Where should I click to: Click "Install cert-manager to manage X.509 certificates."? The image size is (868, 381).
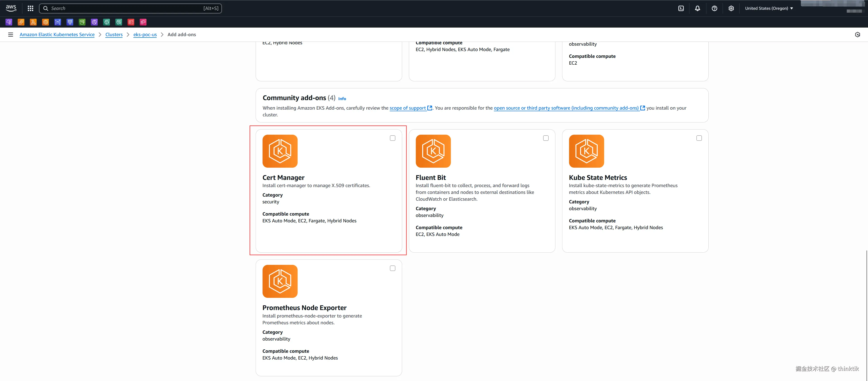click(316, 186)
